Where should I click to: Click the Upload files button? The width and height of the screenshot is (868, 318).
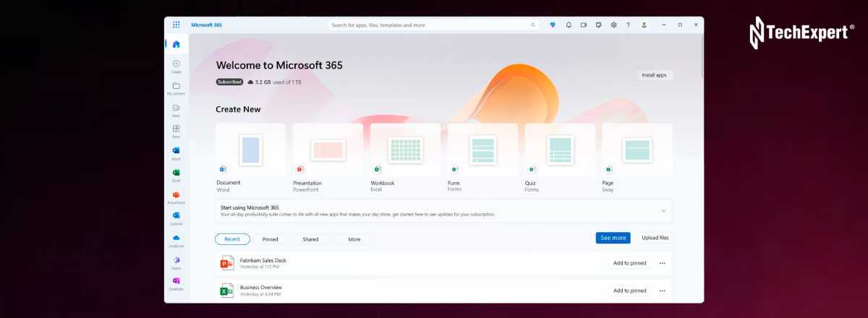pos(655,238)
